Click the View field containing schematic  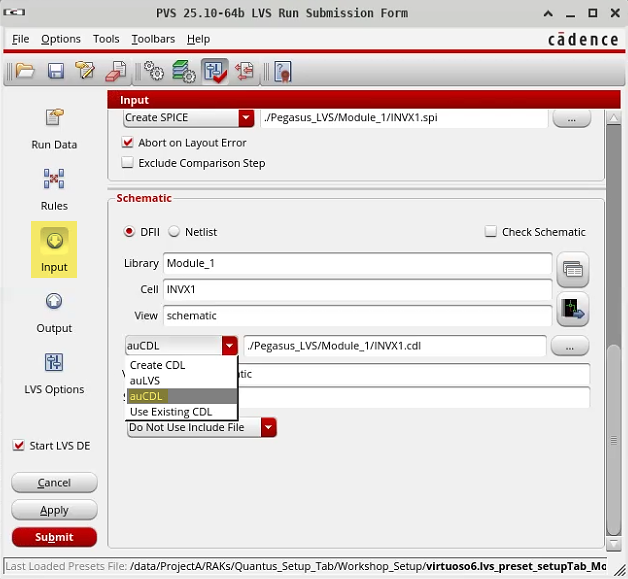tap(357, 316)
